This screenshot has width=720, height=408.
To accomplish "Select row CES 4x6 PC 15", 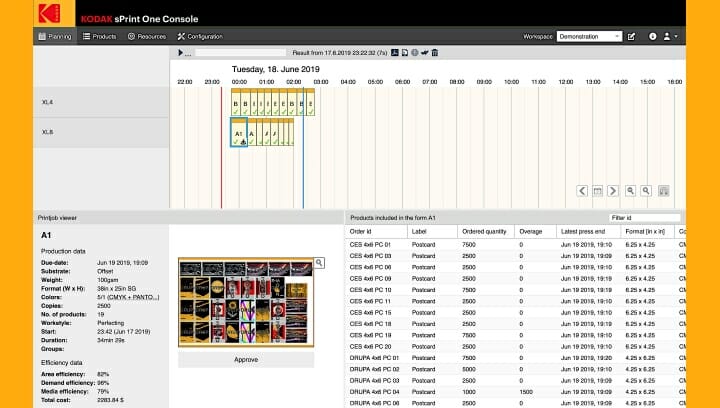I will (x=515, y=313).
